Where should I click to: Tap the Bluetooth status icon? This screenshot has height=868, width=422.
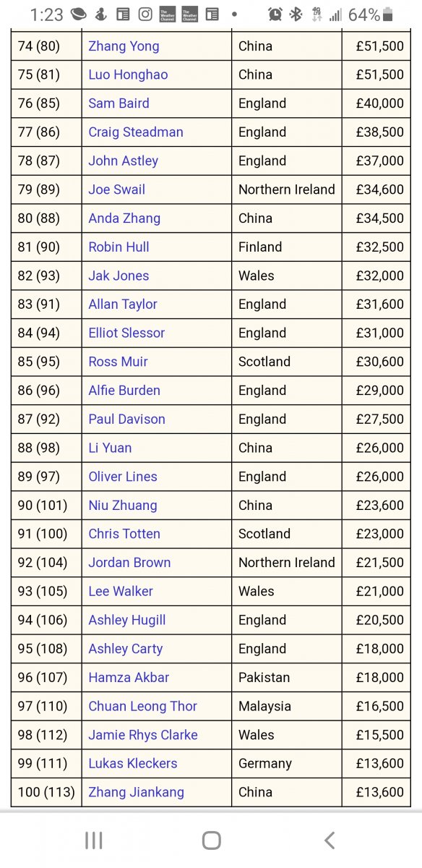point(296,14)
